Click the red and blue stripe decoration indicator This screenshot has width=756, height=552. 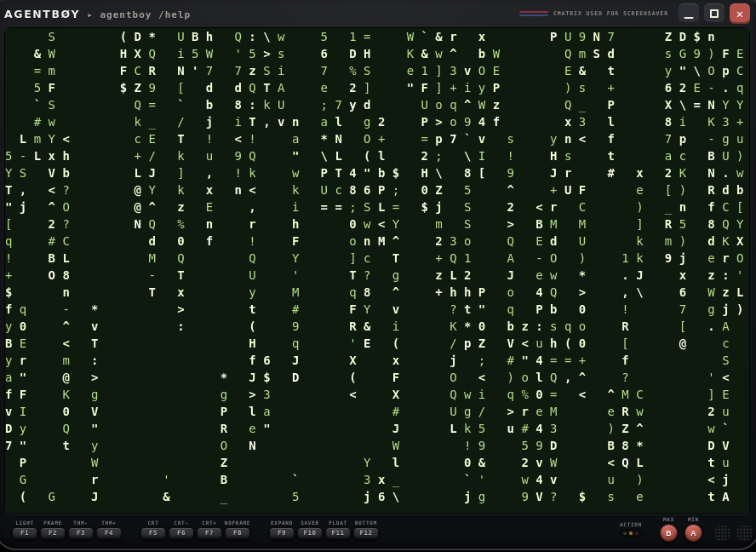534,14
